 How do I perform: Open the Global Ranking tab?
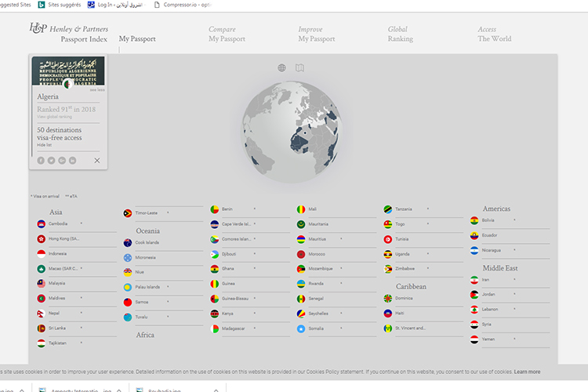[x=401, y=34]
